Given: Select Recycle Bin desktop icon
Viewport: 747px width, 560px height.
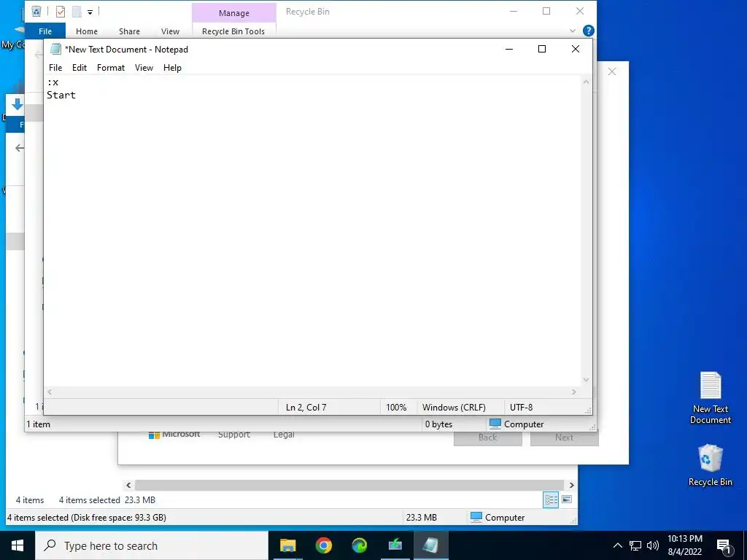Looking at the screenshot, I should coord(711,465).
